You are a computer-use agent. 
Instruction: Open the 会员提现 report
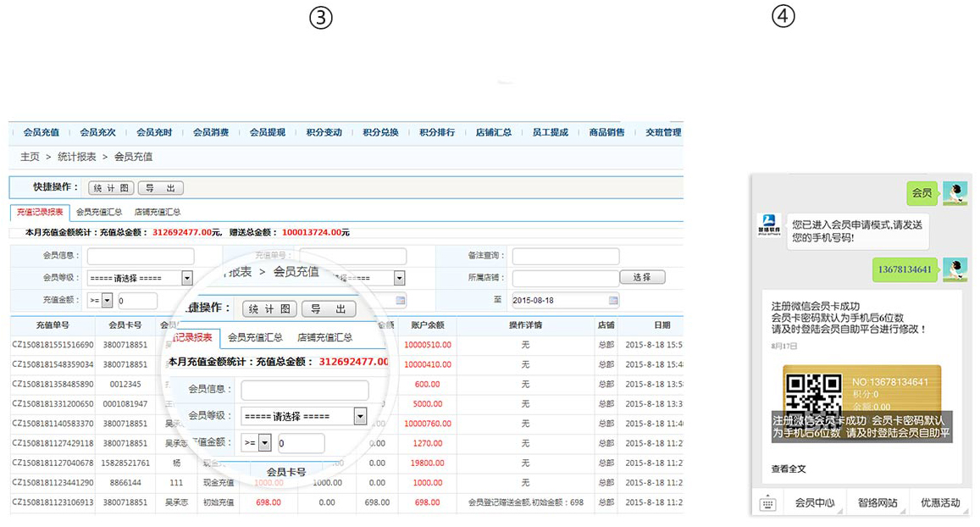(x=268, y=132)
